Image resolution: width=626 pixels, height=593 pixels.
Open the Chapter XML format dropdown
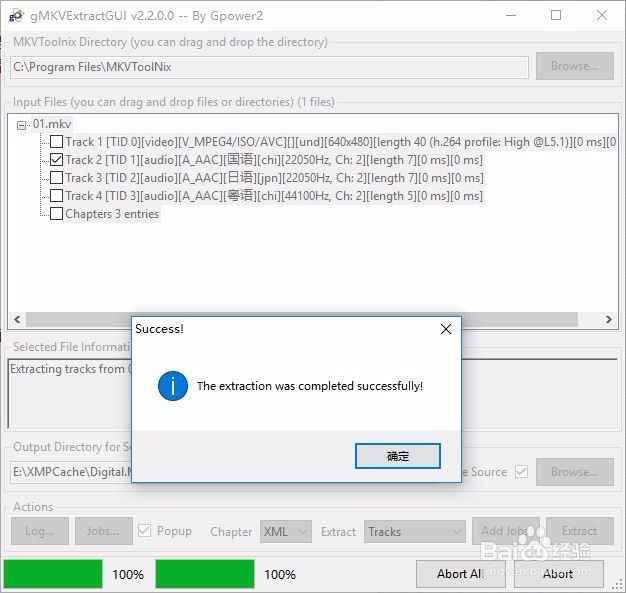pos(285,532)
